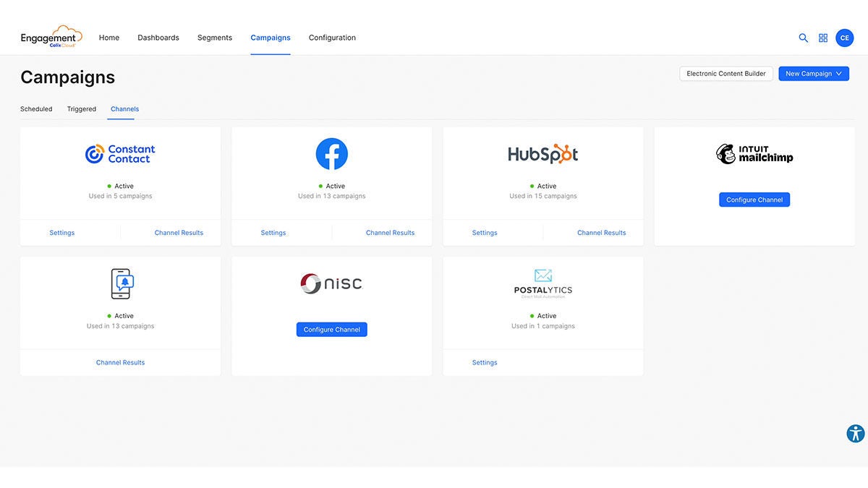The image size is (868, 488).
Task: Click the HubSpot logo
Action: [x=542, y=153]
